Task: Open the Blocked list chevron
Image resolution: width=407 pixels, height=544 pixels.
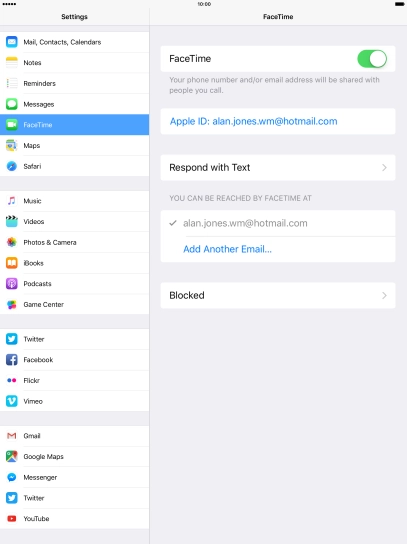Action: click(384, 295)
